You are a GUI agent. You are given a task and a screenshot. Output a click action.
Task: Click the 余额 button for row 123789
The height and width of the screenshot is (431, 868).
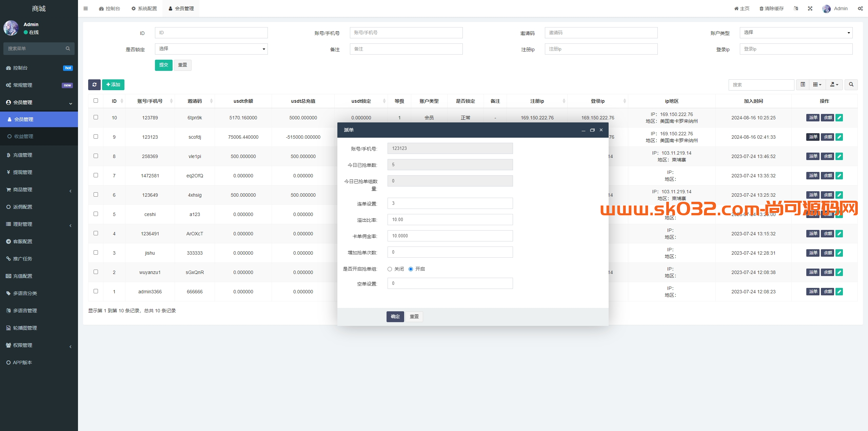[828, 118]
